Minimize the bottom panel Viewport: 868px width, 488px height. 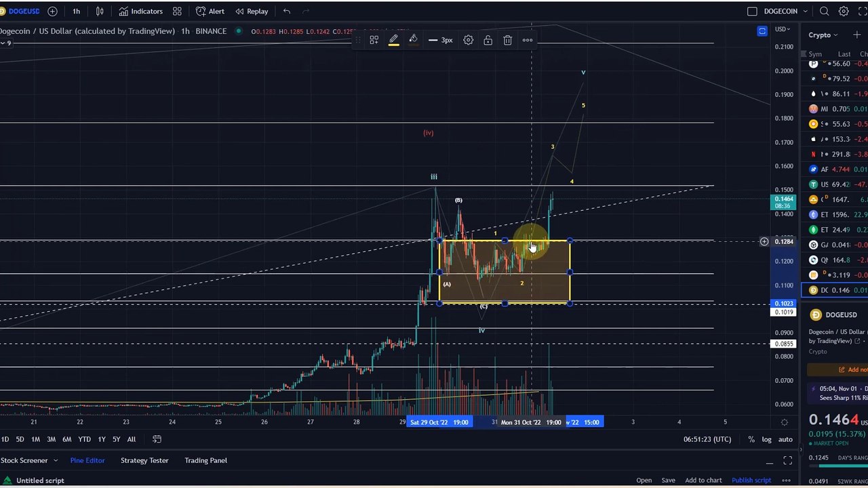(769, 462)
